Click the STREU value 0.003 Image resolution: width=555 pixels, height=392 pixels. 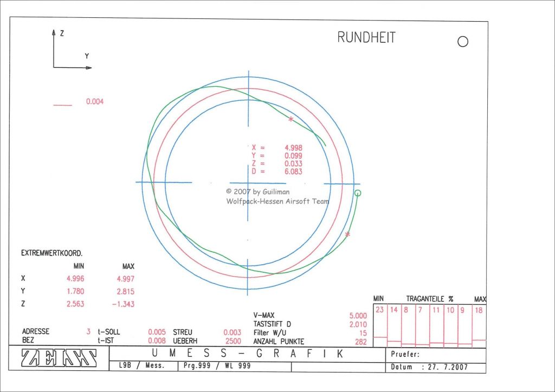(x=232, y=332)
